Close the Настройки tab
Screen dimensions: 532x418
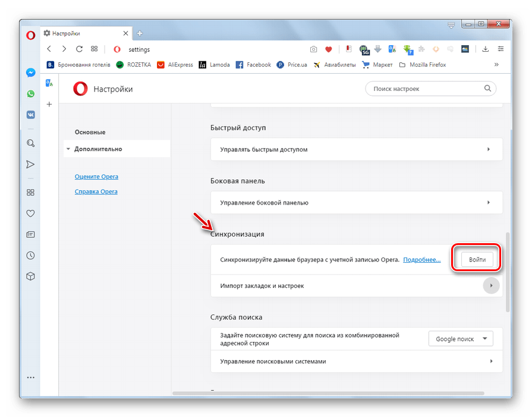coord(125,33)
